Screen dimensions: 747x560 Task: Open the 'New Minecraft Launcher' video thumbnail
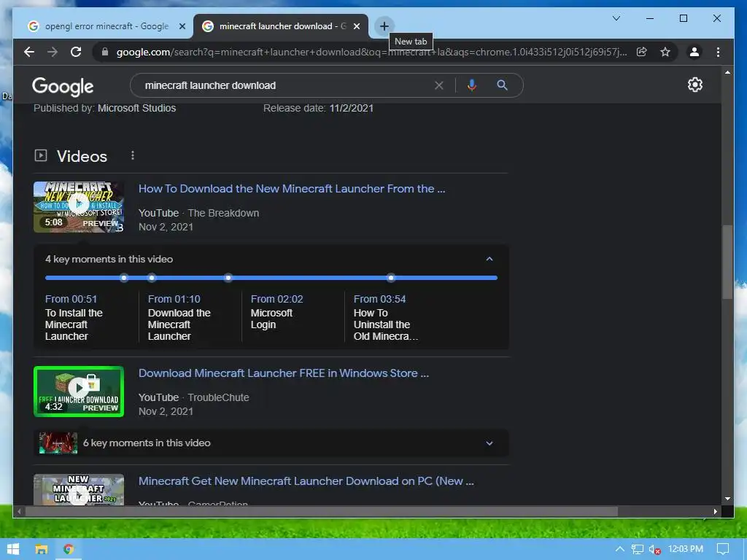click(x=79, y=489)
